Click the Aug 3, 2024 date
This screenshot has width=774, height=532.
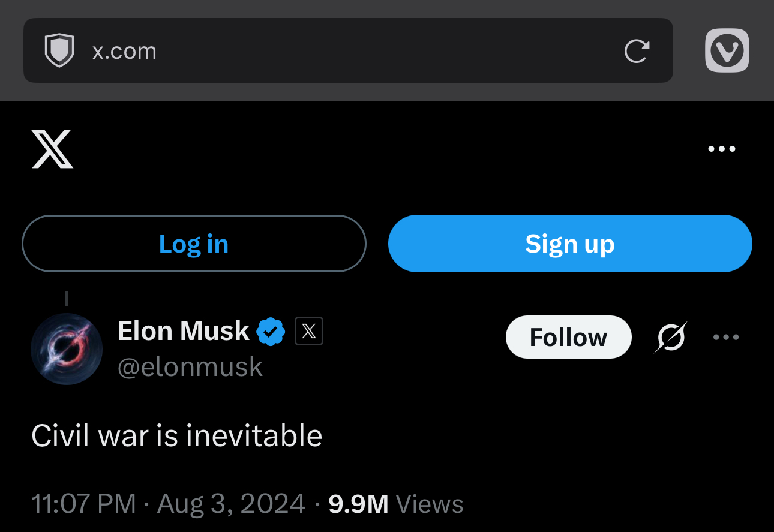(232, 504)
